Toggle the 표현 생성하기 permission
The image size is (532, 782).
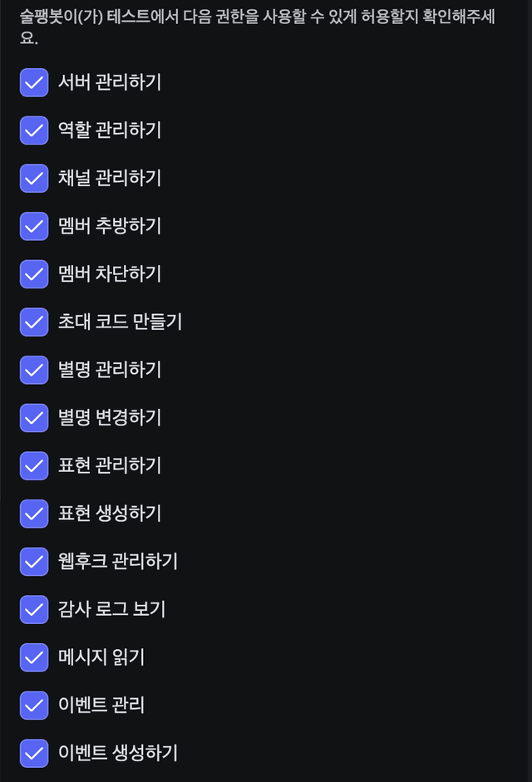pyautogui.click(x=34, y=514)
